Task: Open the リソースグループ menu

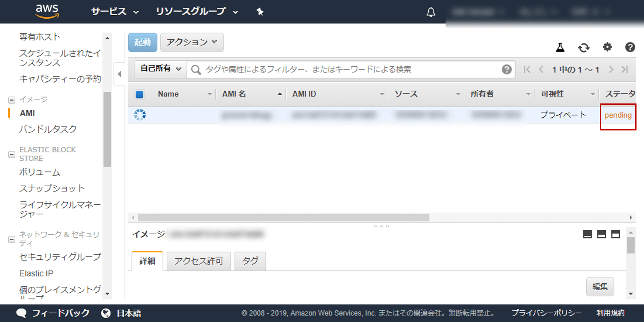Action: pyautogui.click(x=197, y=12)
